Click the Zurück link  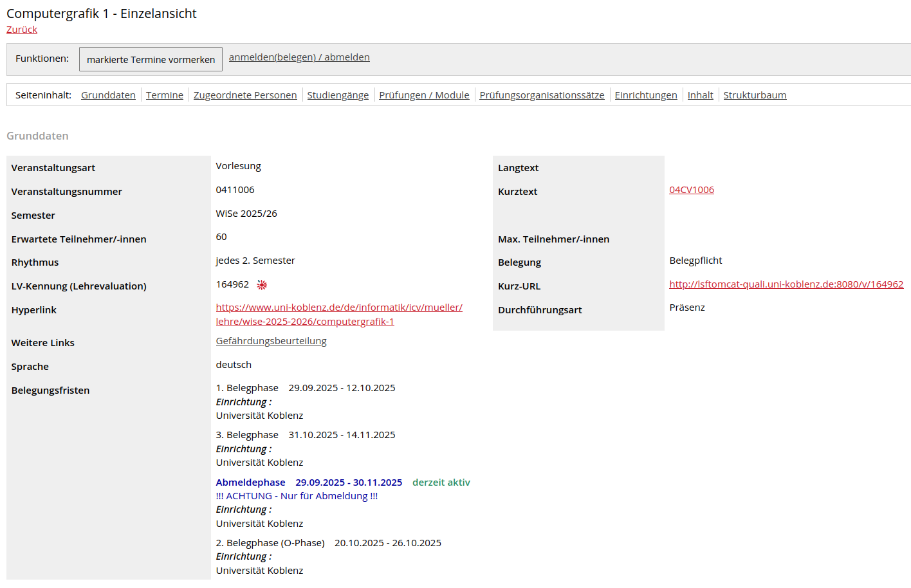coord(21,30)
